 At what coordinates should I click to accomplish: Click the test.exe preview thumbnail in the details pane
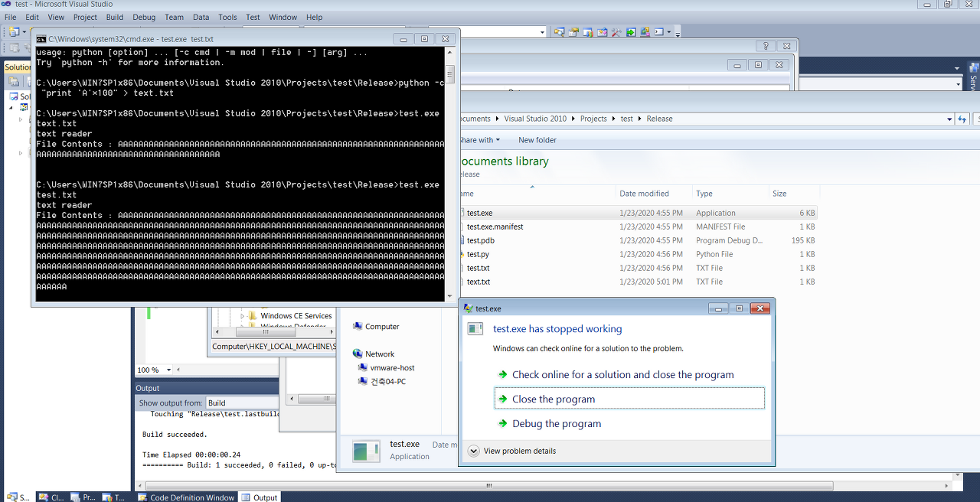point(366,451)
